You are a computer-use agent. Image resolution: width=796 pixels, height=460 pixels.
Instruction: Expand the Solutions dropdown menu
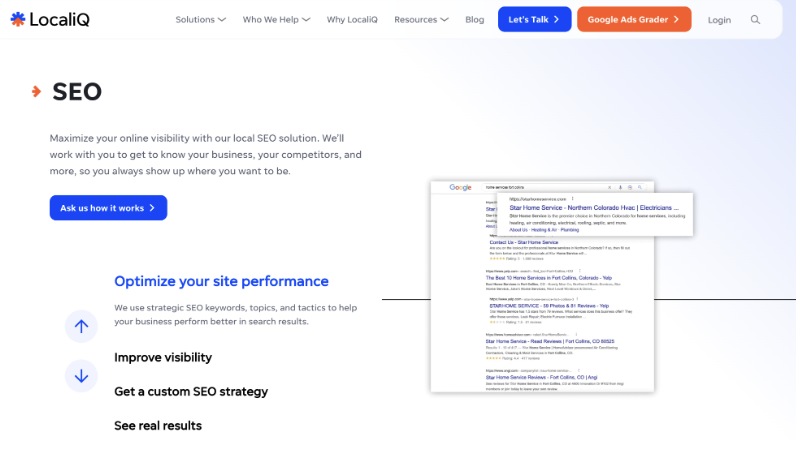pos(201,20)
